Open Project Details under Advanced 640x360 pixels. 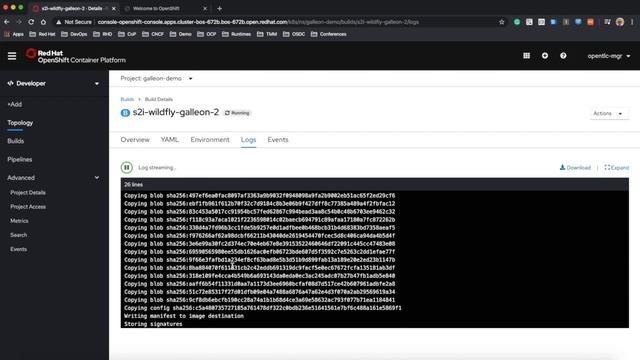click(x=28, y=193)
